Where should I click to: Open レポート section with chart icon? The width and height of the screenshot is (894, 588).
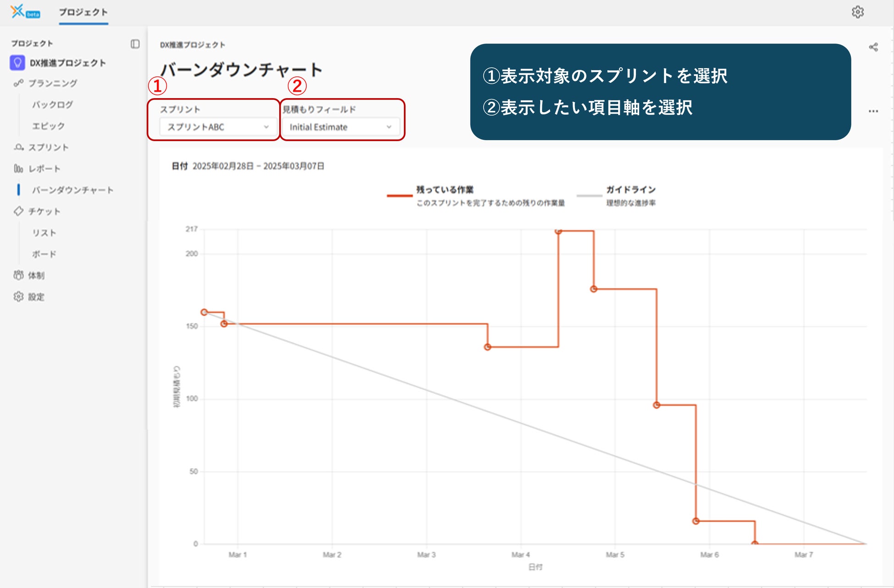click(x=44, y=169)
